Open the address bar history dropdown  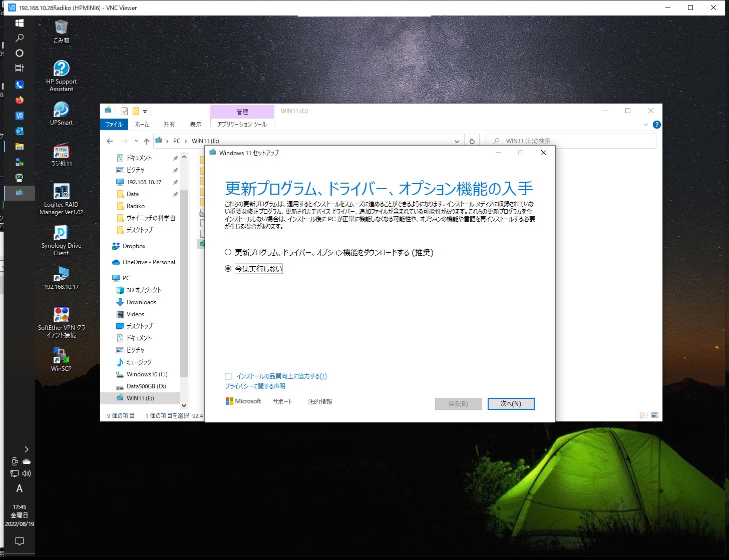(457, 141)
